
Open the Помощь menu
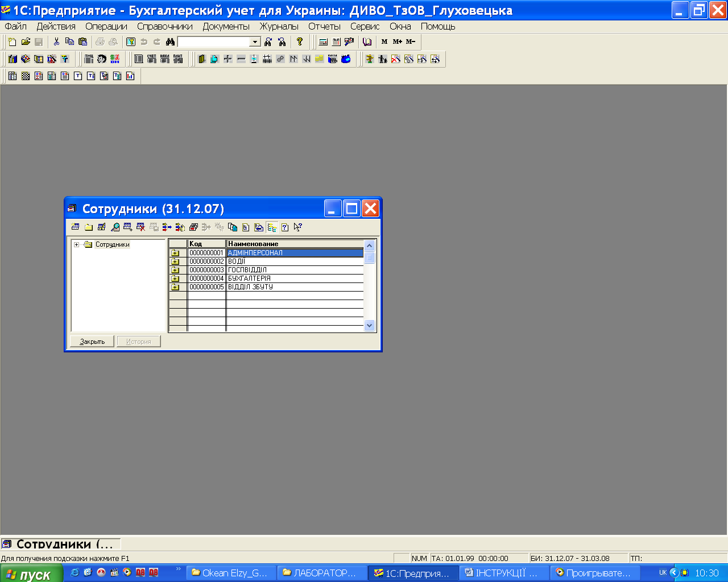click(x=438, y=26)
